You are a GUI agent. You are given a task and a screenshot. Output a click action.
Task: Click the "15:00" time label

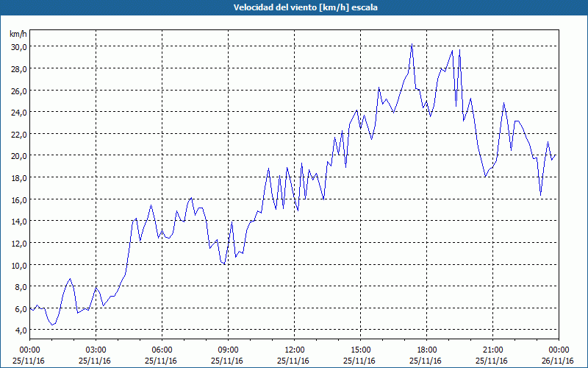[x=360, y=350]
